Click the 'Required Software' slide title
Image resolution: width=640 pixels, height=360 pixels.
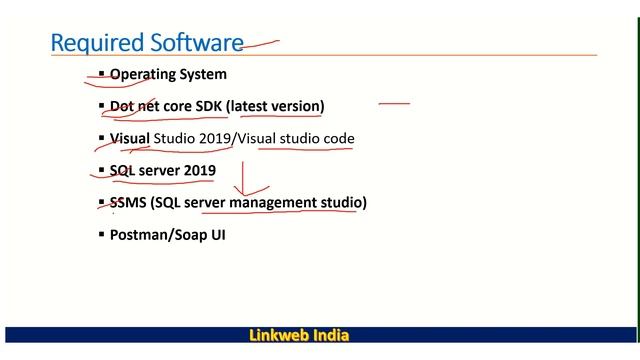point(147,43)
